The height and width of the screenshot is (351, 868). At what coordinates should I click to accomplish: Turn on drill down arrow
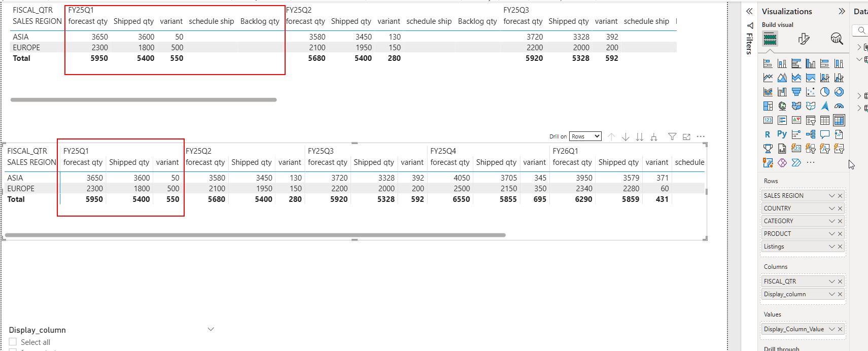tap(626, 137)
